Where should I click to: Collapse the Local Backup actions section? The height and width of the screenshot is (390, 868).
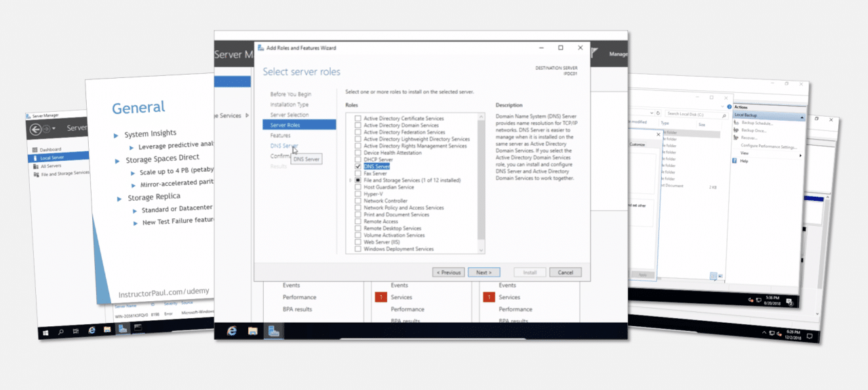[x=801, y=117]
